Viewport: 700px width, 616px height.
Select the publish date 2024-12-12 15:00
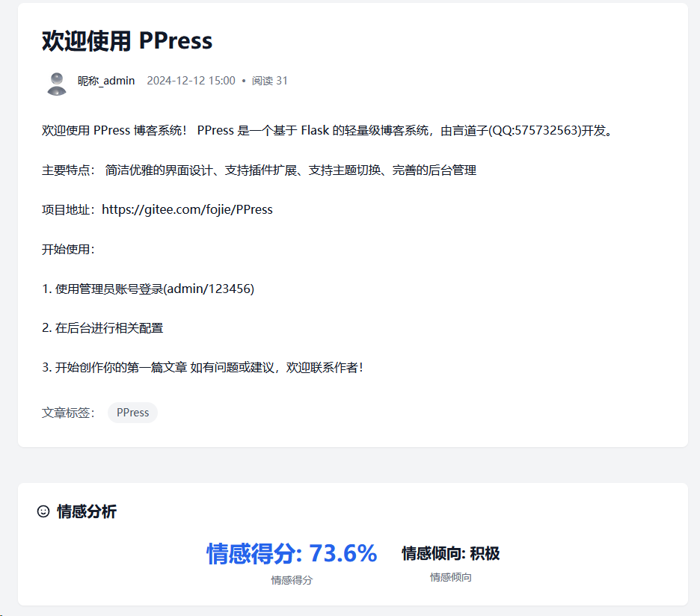click(x=191, y=81)
